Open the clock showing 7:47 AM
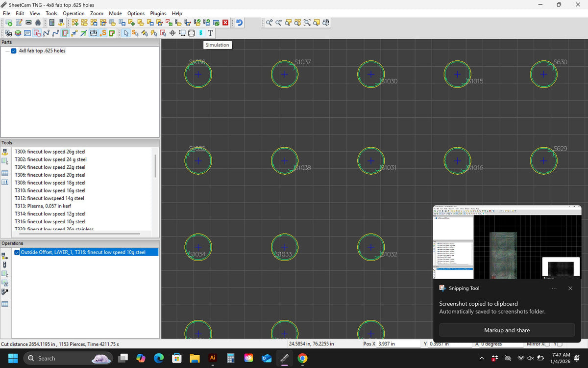Screen dimensions: 588x368 pyautogui.click(x=561, y=358)
